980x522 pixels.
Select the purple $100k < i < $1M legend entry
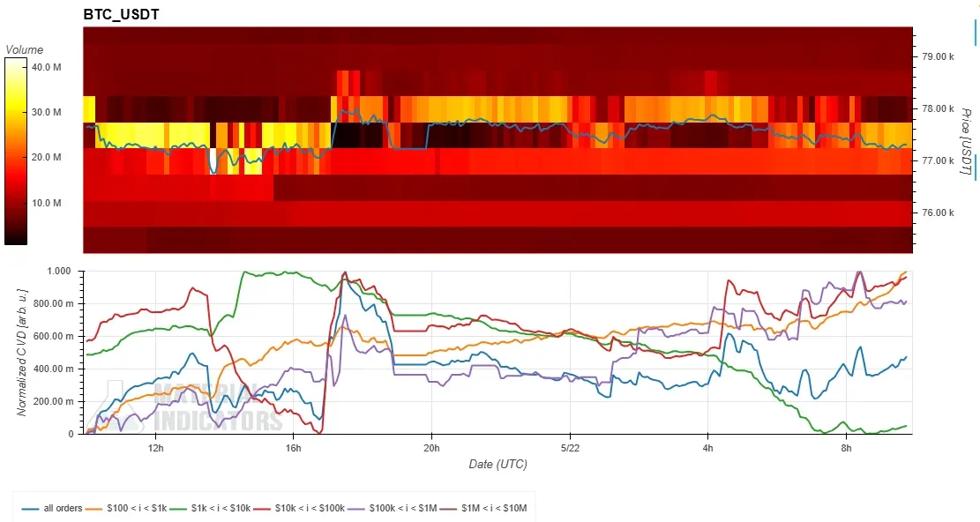(x=392, y=508)
